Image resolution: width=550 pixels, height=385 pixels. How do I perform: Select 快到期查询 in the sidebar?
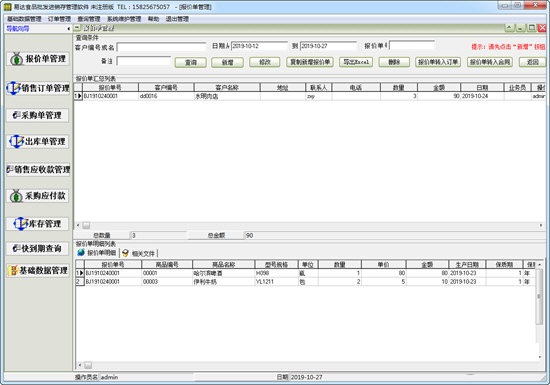pyautogui.click(x=38, y=249)
